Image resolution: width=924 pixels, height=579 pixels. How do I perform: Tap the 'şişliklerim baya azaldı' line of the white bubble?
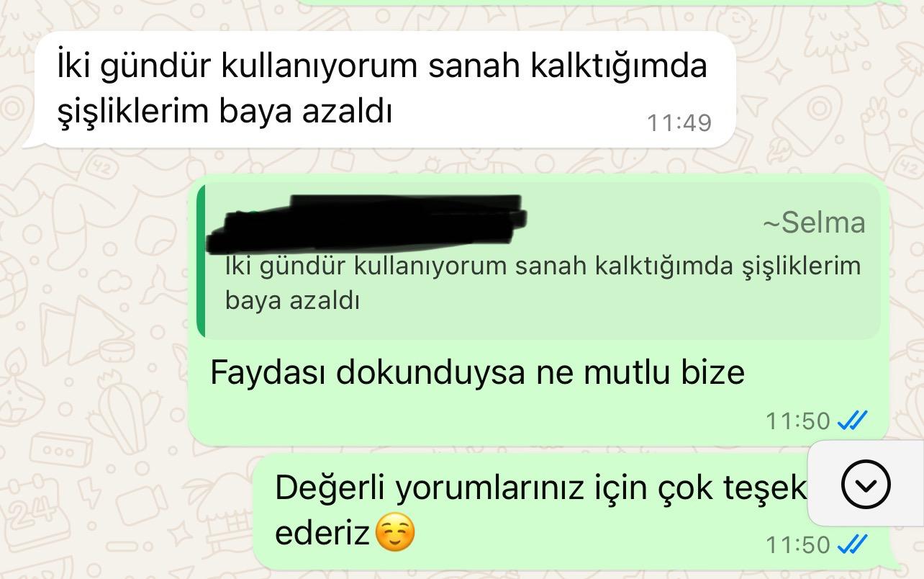[224, 113]
